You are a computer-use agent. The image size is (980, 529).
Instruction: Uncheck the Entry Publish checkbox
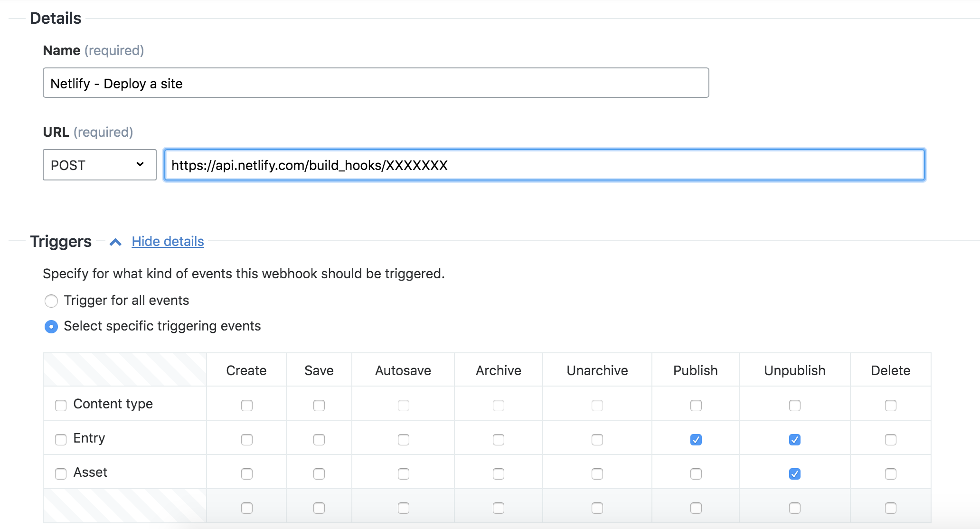[696, 440]
